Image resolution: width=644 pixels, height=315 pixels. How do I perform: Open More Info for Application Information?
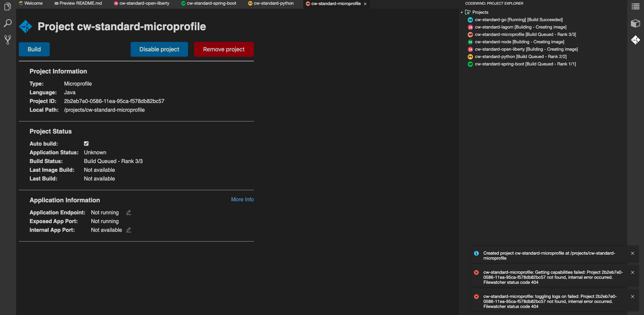242,199
